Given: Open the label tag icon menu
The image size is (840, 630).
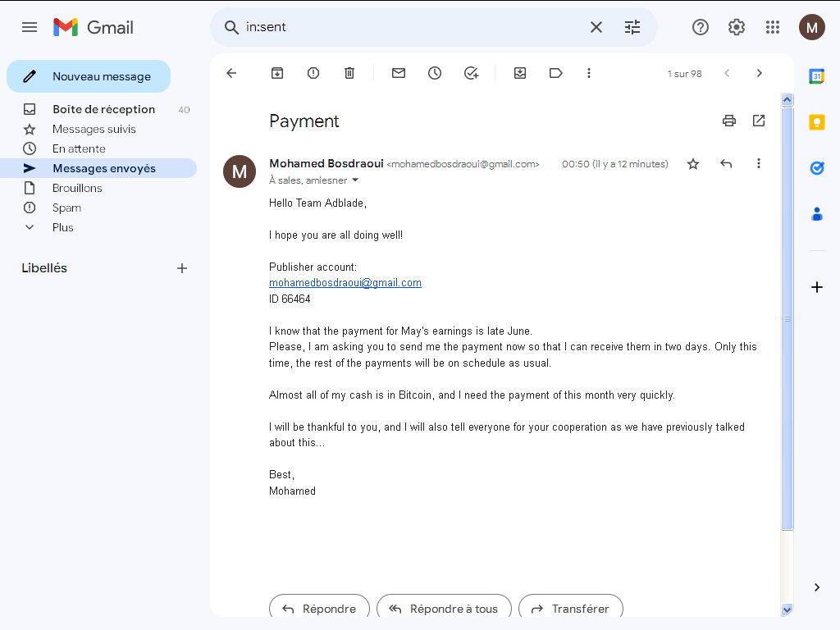Looking at the screenshot, I should 555,73.
